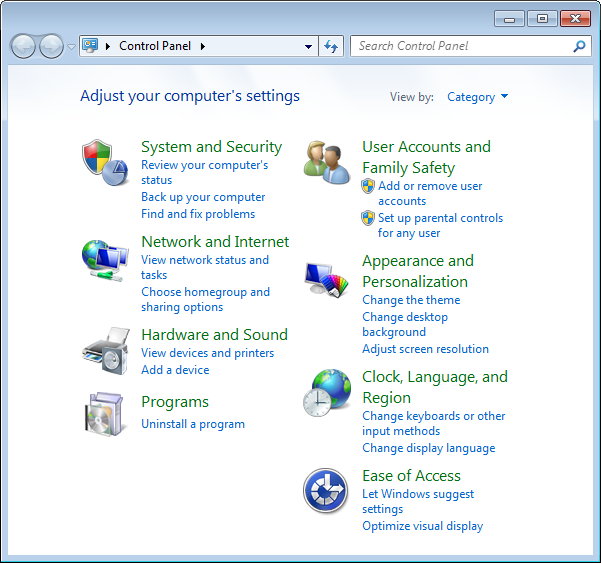
Task: Click Uninstall a program link
Action: click(193, 424)
